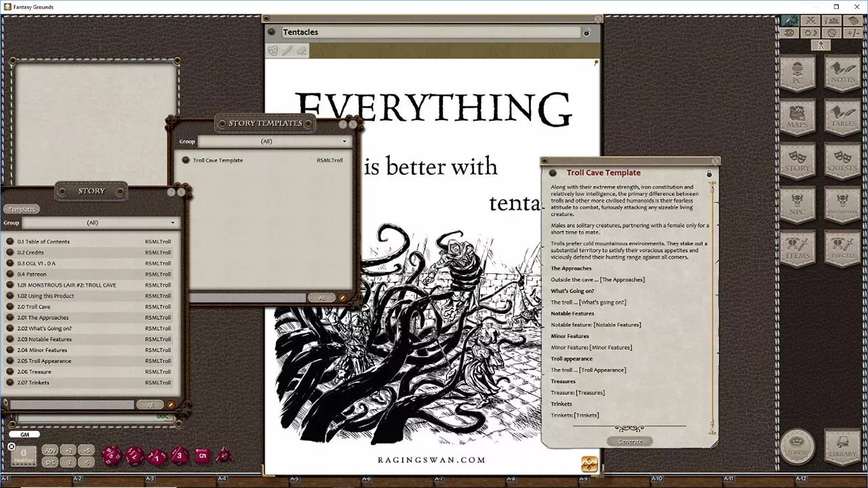Click the Templates button in Story window
Image resolution: width=868 pixels, height=488 pixels.
coord(22,209)
